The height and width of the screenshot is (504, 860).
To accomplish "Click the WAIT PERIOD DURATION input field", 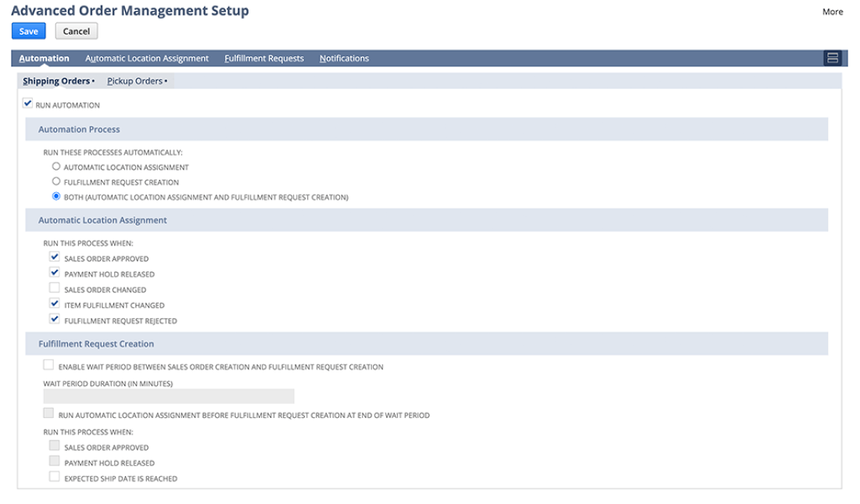I will 169,396.
